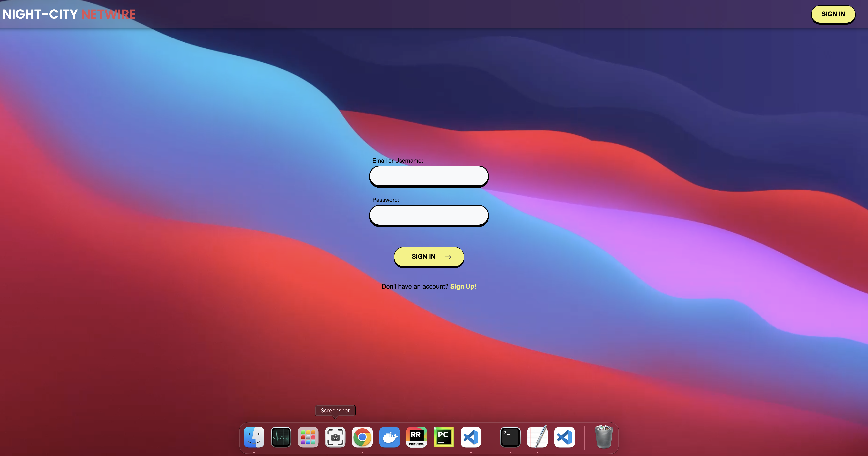Open the Screenshot app in dock
Viewport: 868px width, 456px height.
click(335, 437)
